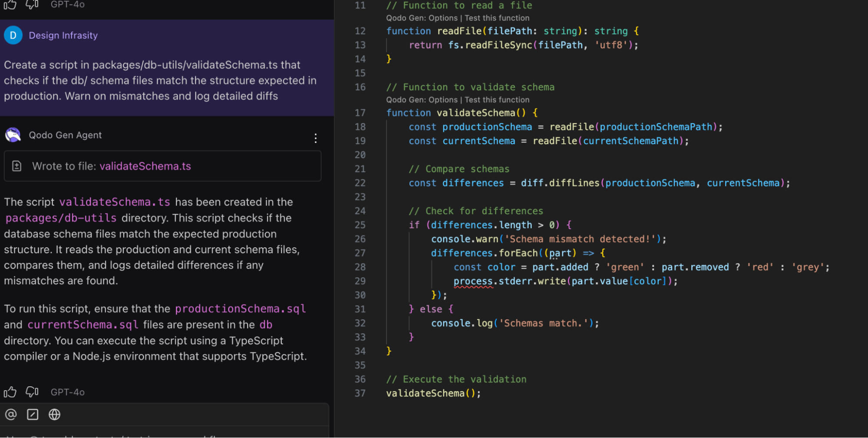The width and height of the screenshot is (868, 438).
Task: Click thumbs down on the top GPT-4o response
Action: point(32,4)
